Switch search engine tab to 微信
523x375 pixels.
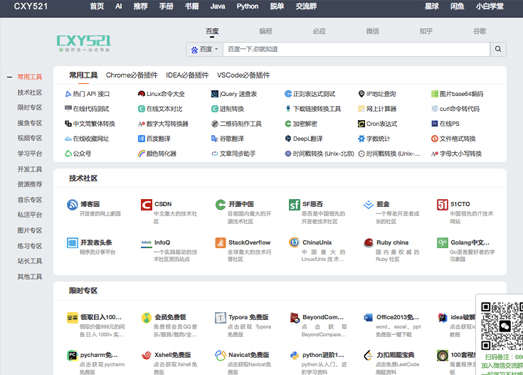pyautogui.click(x=372, y=31)
